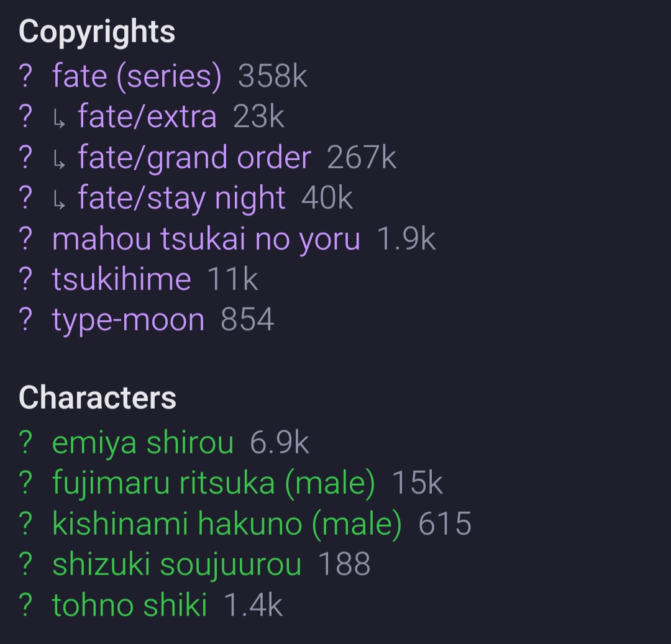Open wiki question mark beside fate/grand order
The height and width of the screenshot is (644, 671).
[x=25, y=158]
